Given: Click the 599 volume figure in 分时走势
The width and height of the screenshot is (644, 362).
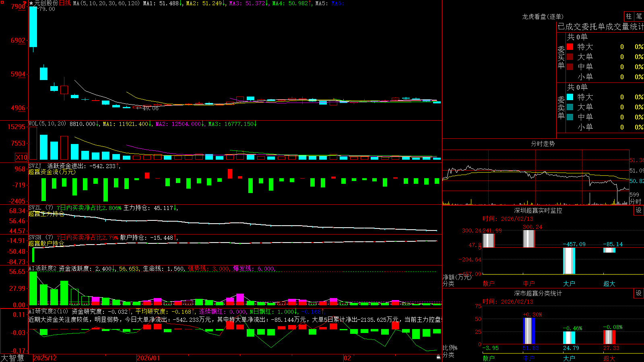Looking at the screenshot, I should pyautogui.click(x=634, y=195).
